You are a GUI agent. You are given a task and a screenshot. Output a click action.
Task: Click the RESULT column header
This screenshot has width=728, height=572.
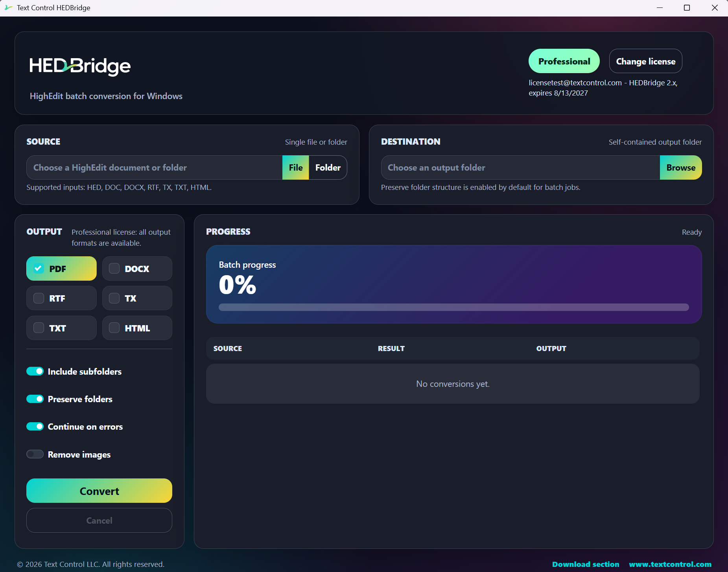coord(391,349)
